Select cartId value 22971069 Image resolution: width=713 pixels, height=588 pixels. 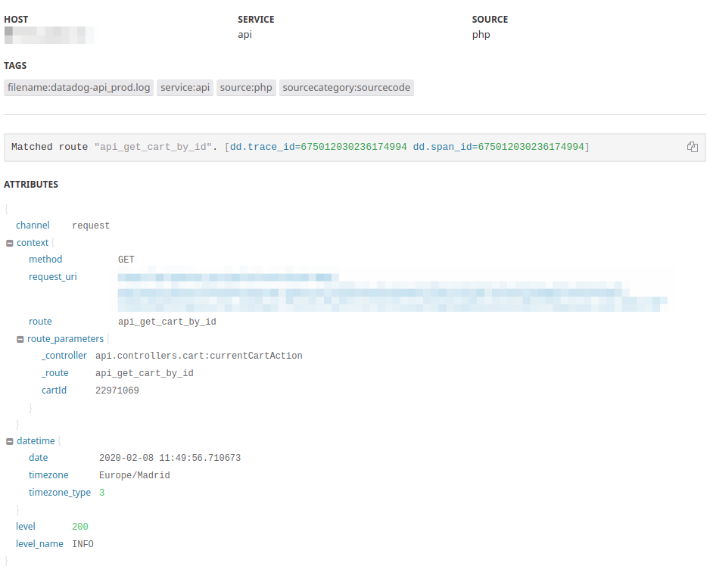[117, 390]
